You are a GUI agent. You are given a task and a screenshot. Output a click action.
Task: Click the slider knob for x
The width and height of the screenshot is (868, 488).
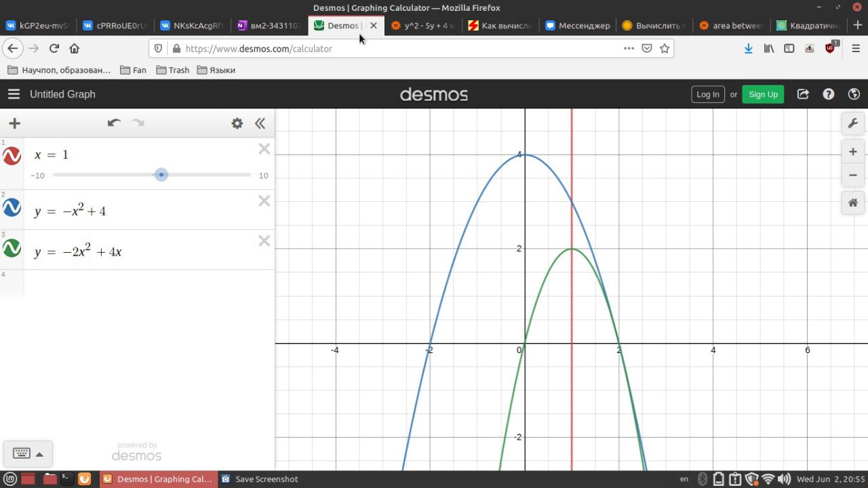point(161,175)
